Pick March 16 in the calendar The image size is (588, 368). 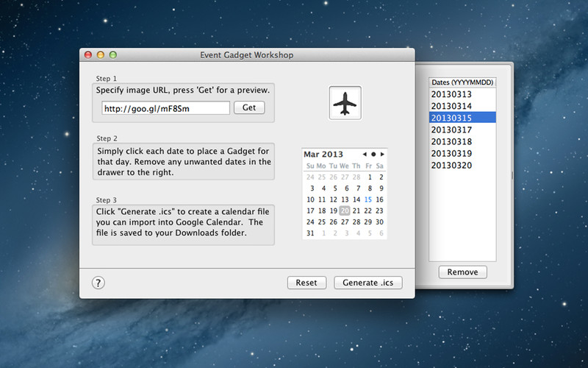pos(379,199)
